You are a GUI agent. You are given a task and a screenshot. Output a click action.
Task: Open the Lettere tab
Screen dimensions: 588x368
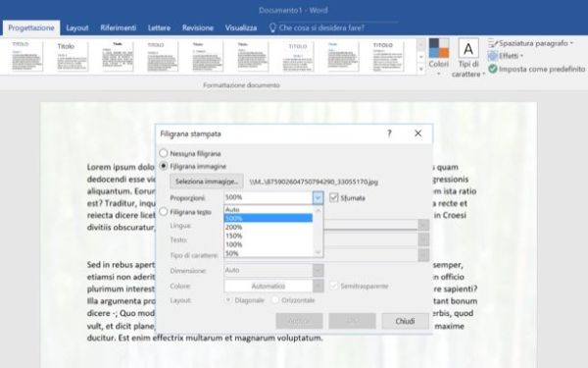coord(159,28)
